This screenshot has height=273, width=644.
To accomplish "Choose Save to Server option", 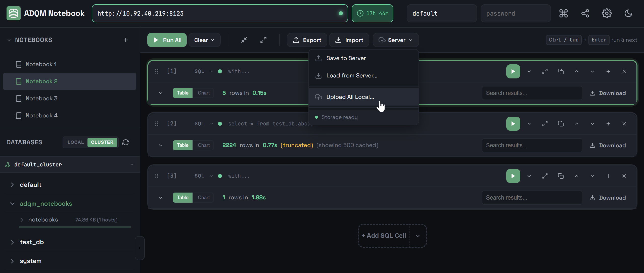I will [346, 58].
